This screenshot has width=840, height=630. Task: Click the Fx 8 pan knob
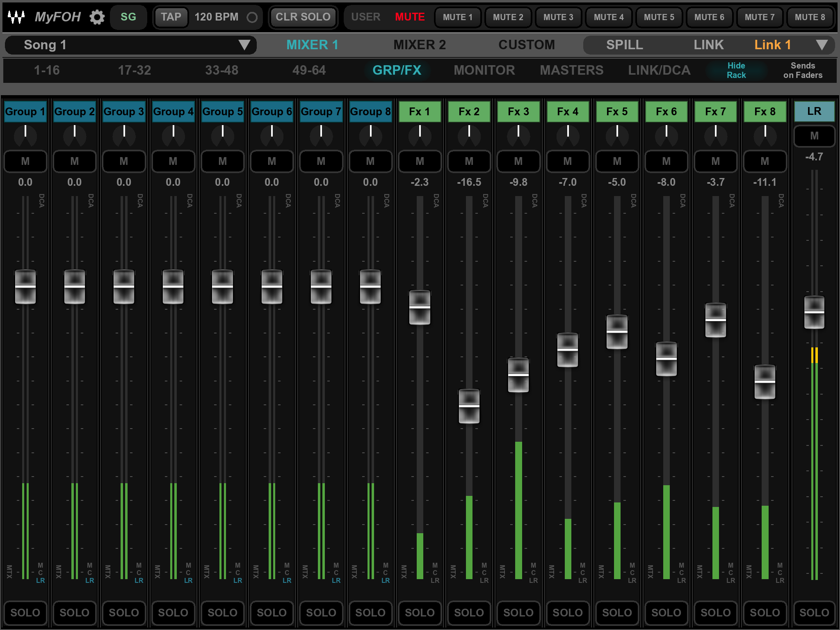tap(765, 135)
